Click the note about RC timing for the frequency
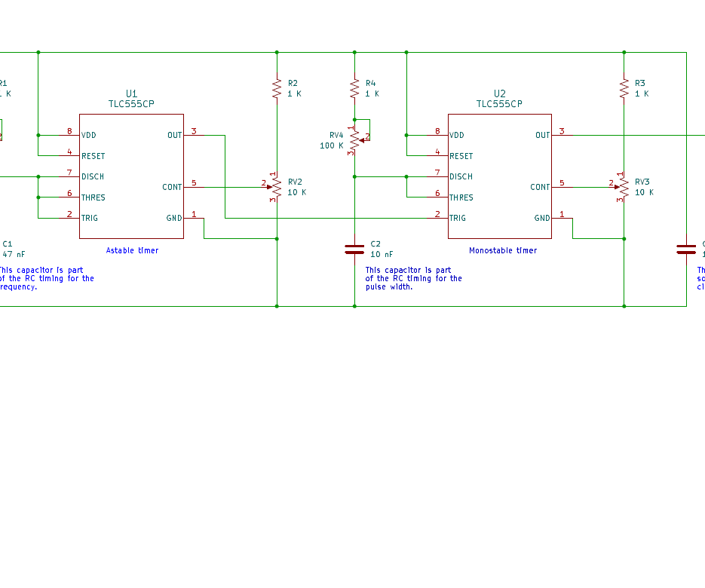This screenshot has width=705, height=588. (x=47, y=278)
